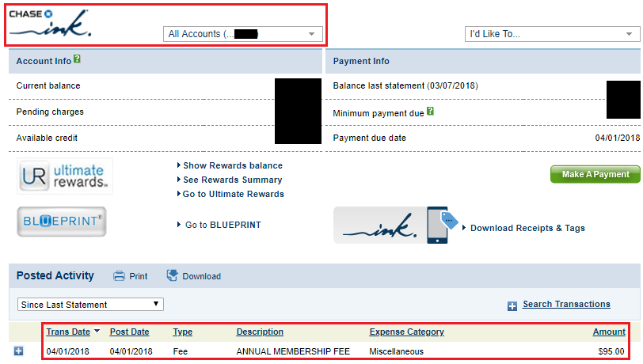Sort by Type column header
The width and height of the screenshot is (643, 364).
point(182,332)
